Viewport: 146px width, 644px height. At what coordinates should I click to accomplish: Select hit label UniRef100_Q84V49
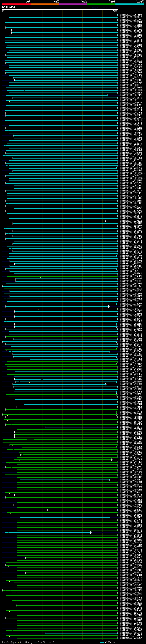tap(131, 319)
